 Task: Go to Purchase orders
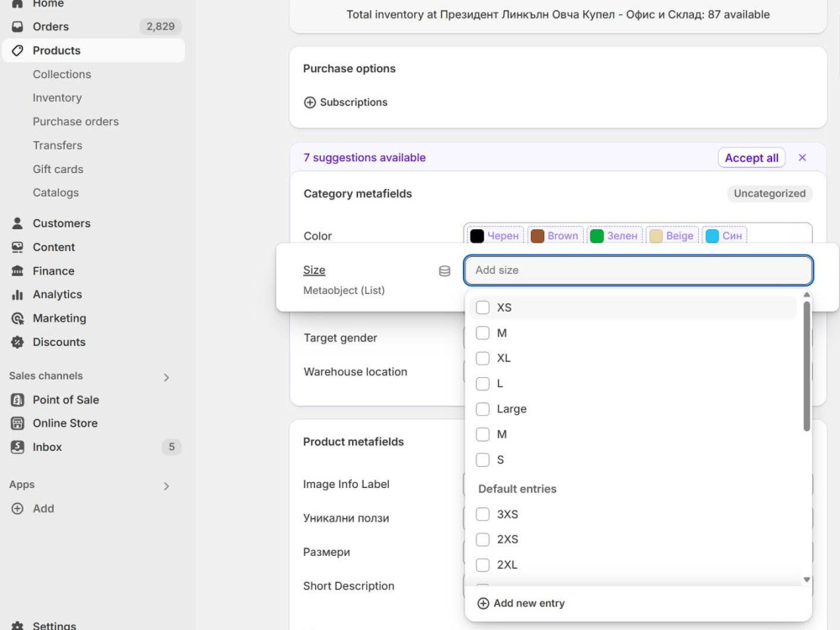[76, 122]
